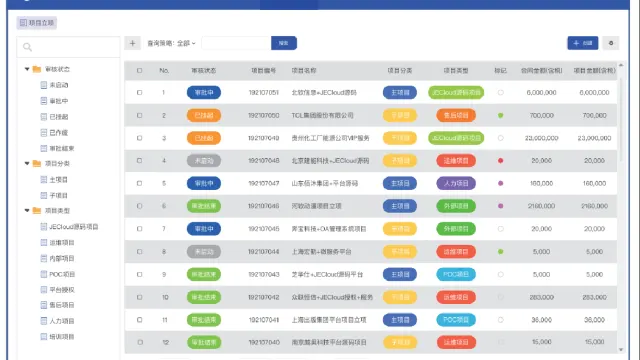Click project number 192107051
This screenshot has height=360, width=640.
click(x=264, y=93)
